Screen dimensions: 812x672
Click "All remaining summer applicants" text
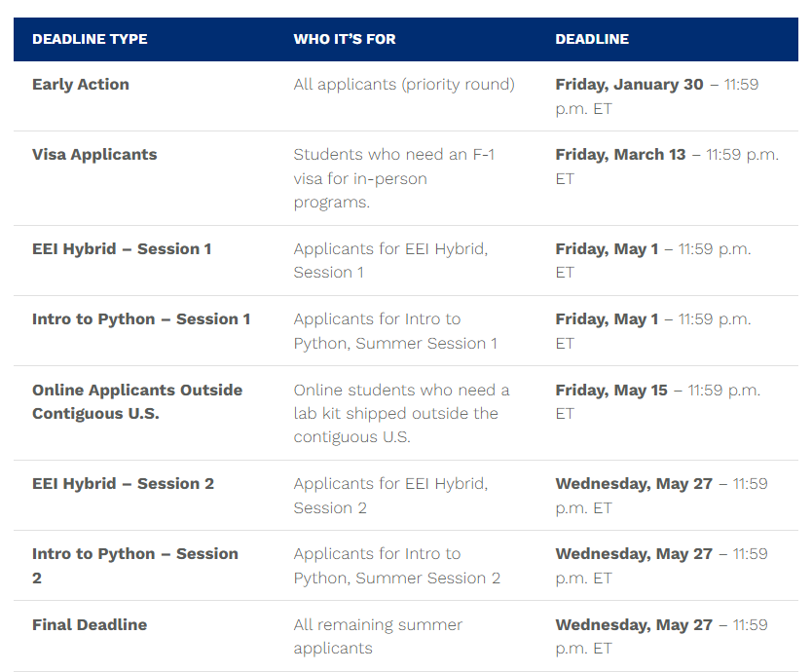coord(378,636)
